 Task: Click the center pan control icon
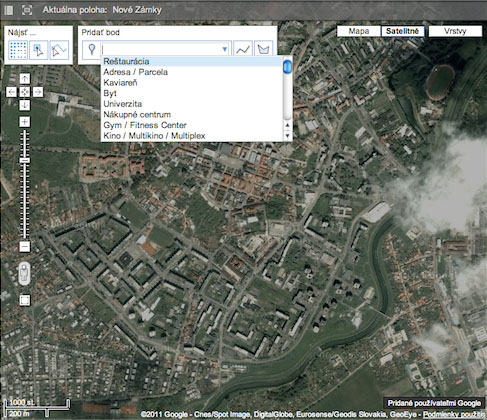[25, 92]
